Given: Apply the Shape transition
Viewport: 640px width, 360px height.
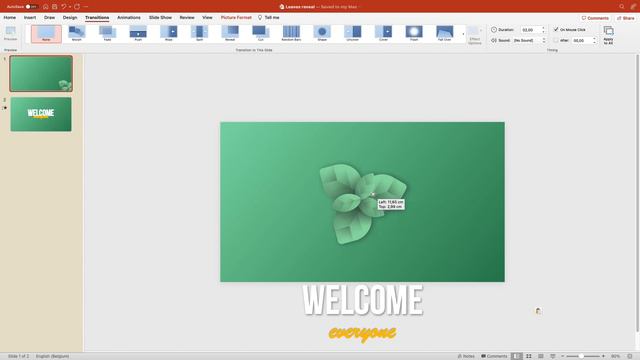Looking at the screenshot, I should point(322,33).
